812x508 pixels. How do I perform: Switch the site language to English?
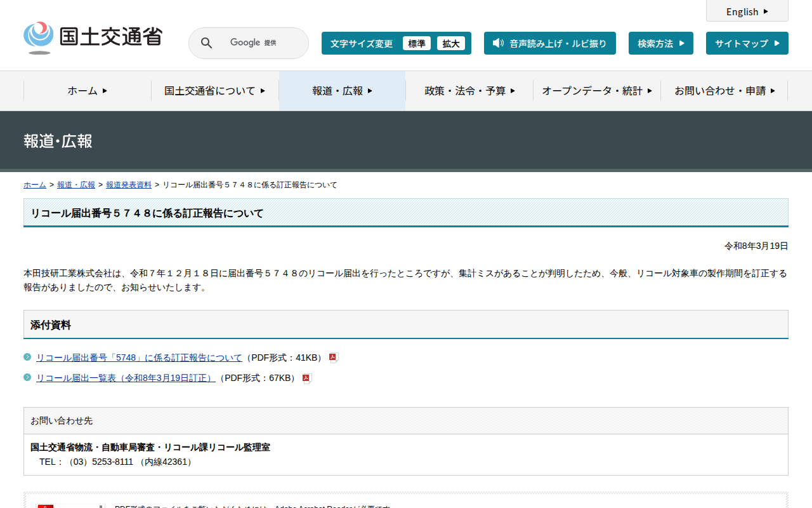[x=747, y=11]
